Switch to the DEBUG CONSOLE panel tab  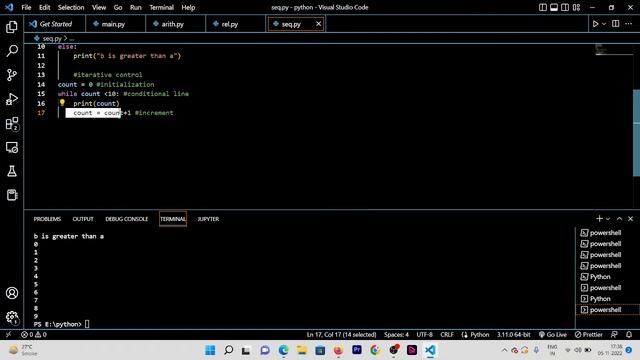[127, 219]
